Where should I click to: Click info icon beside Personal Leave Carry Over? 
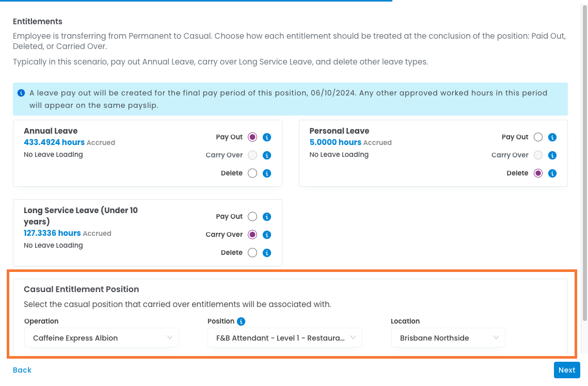coord(552,155)
